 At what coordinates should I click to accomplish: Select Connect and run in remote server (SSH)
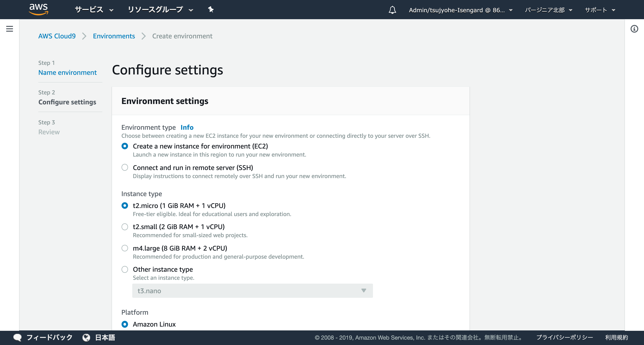click(125, 168)
